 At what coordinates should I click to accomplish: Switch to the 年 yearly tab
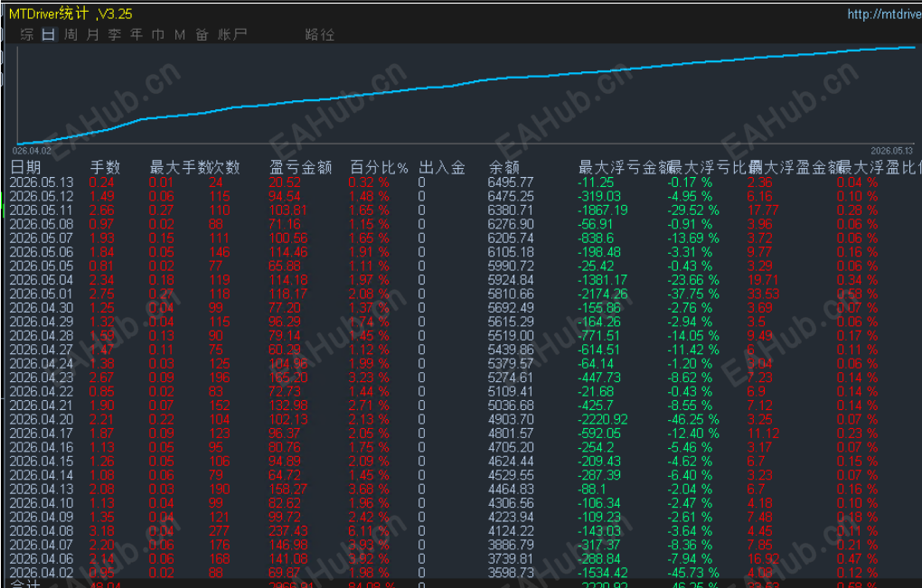tap(136, 34)
